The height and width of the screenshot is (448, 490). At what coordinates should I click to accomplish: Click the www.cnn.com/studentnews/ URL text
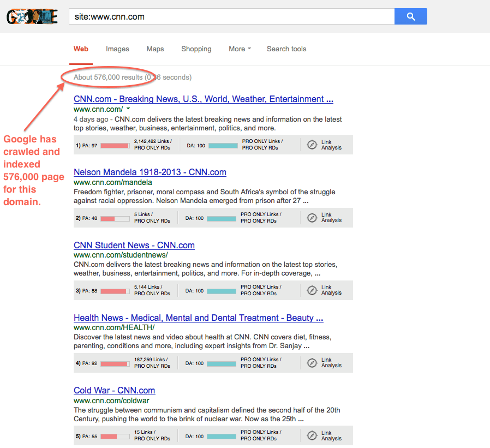(121, 255)
